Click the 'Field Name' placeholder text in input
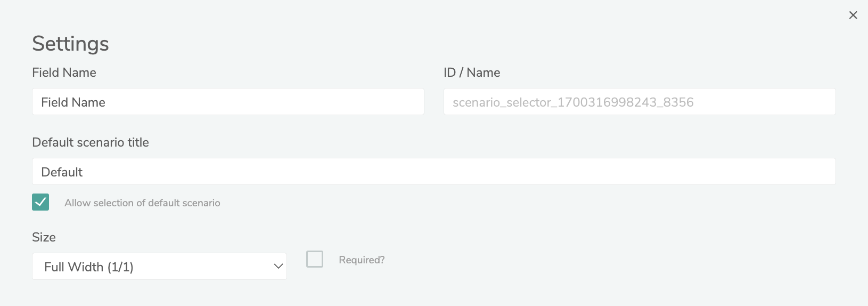Viewport: 868px width, 306px height. click(x=73, y=102)
